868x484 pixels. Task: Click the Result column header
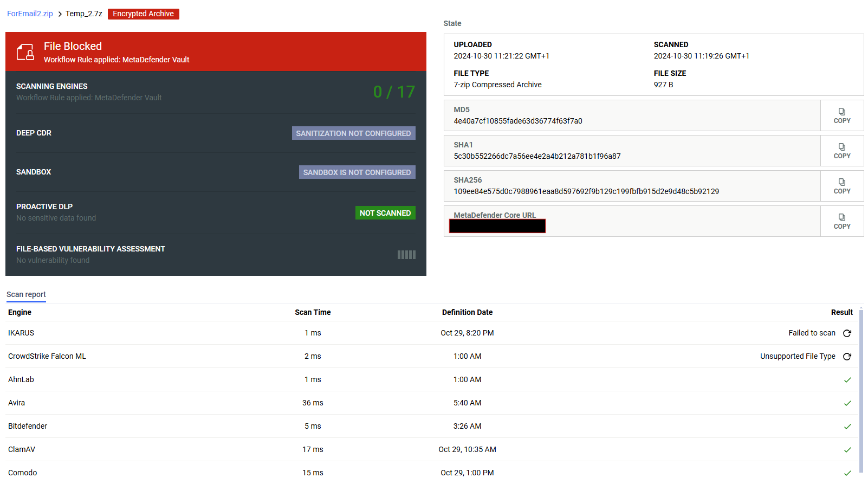842,312
